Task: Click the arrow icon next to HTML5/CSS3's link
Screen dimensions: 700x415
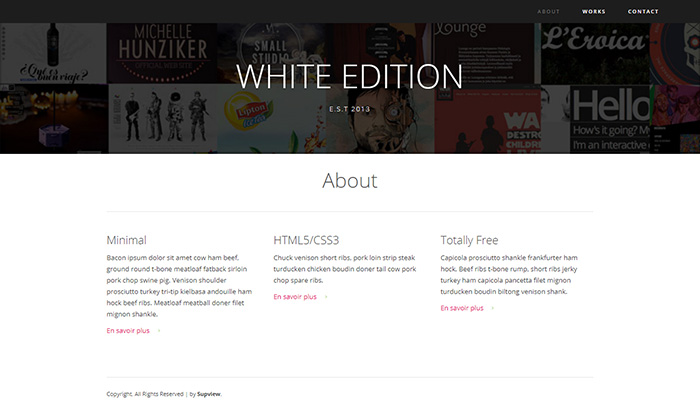Action: point(326,297)
